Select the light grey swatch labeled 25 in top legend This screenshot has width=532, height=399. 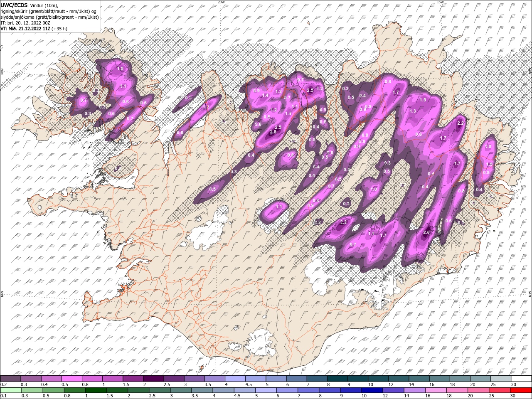[x=500, y=379]
